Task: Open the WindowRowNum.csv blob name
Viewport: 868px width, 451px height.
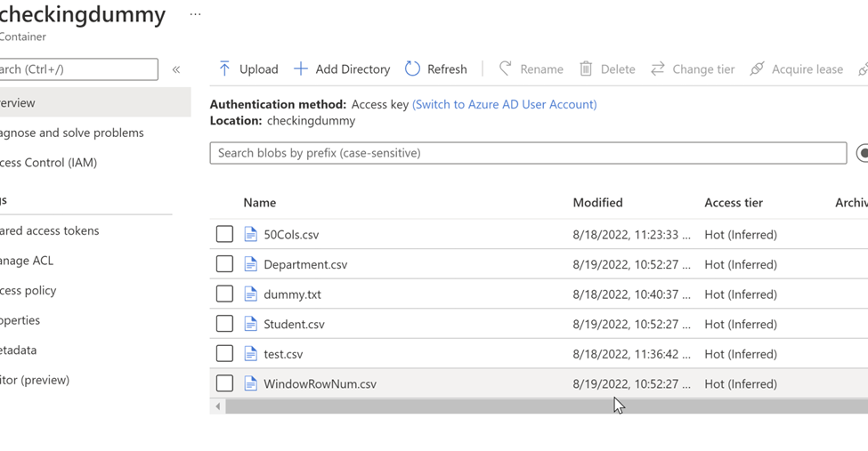Action: point(320,384)
